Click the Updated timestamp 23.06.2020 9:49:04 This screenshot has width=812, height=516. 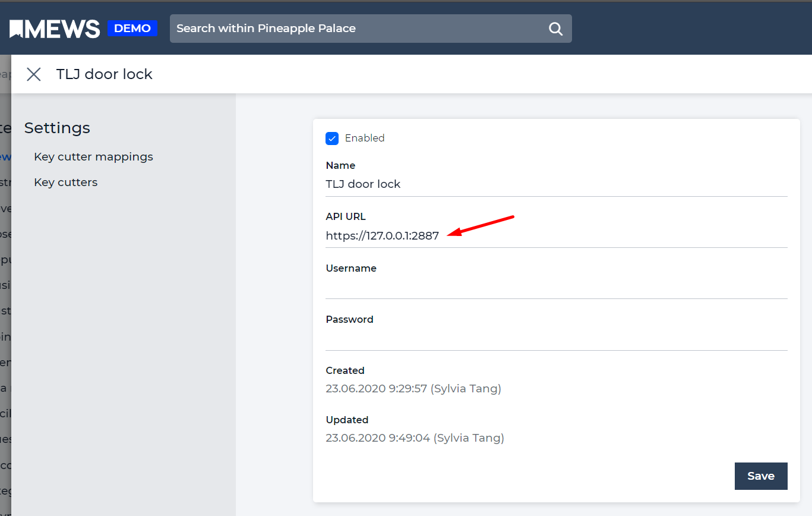tap(378, 438)
